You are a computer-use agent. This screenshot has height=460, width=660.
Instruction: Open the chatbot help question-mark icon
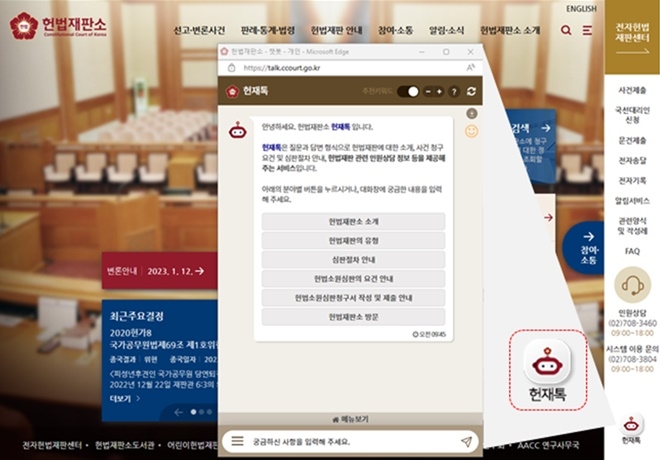tap(453, 91)
